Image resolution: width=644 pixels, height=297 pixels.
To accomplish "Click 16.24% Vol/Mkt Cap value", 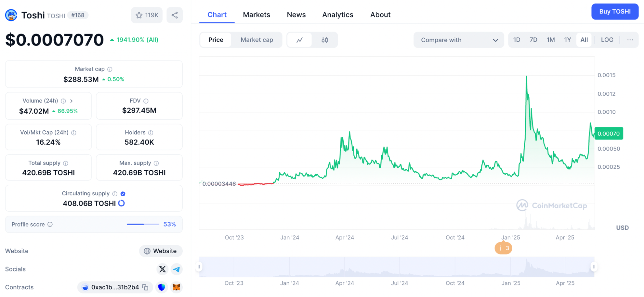I will [x=48, y=142].
